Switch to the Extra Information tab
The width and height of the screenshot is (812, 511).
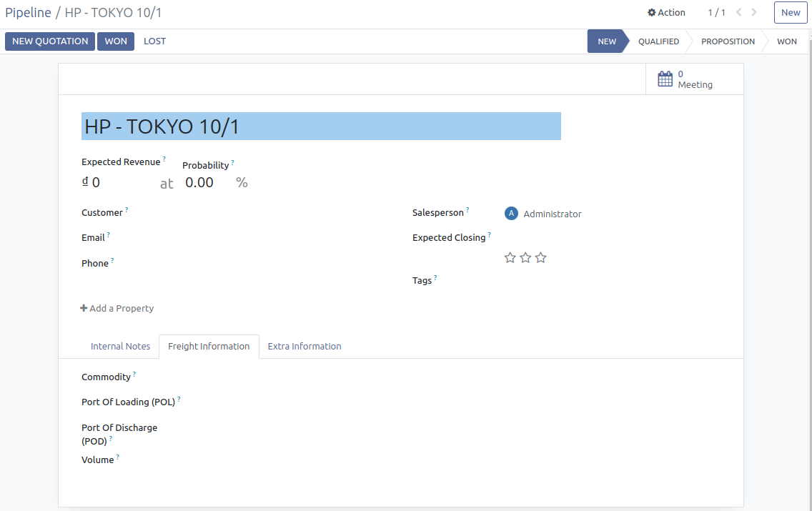(304, 346)
